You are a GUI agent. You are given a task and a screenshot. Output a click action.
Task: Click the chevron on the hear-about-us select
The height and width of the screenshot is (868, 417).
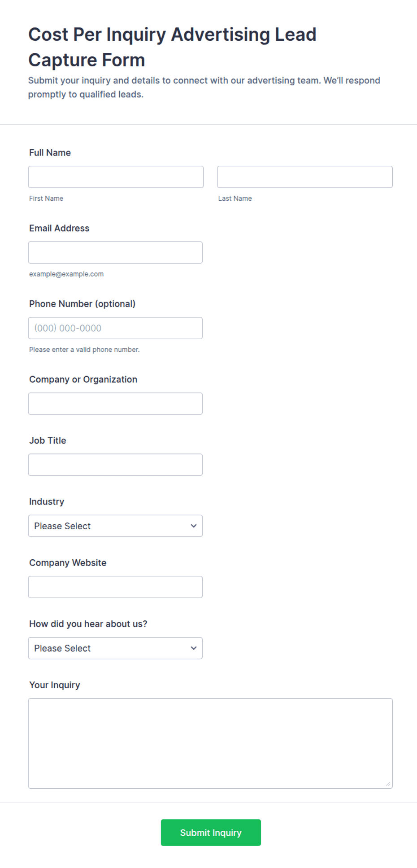tap(194, 648)
